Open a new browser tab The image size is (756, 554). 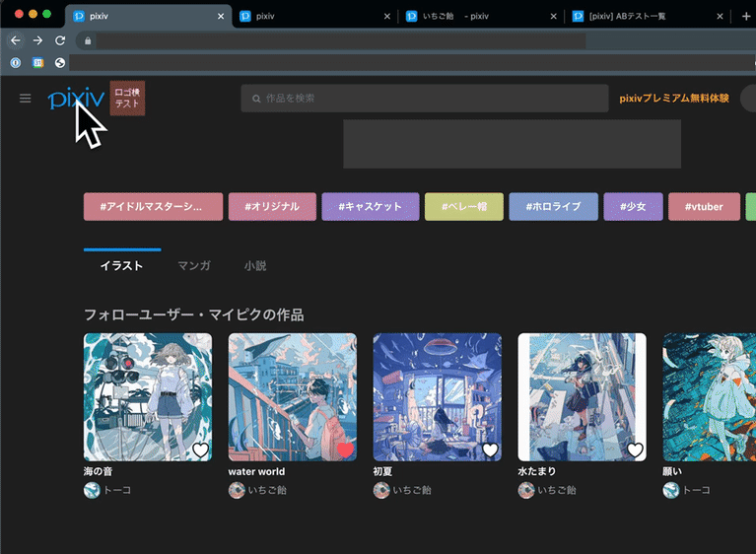(745, 17)
